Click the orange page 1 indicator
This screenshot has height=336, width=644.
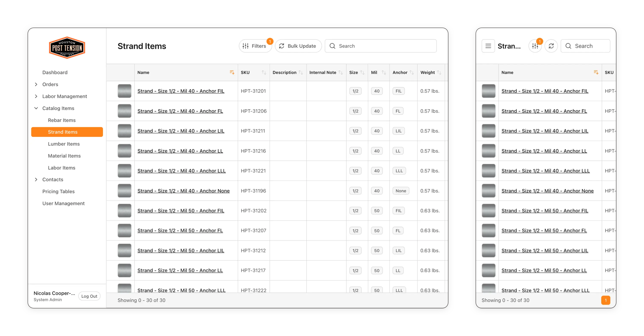click(x=605, y=300)
